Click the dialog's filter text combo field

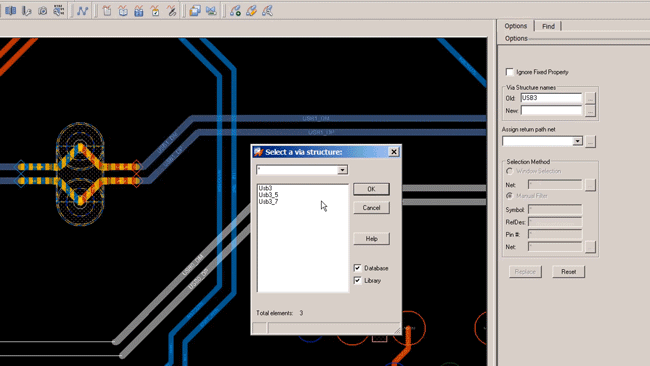297,170
